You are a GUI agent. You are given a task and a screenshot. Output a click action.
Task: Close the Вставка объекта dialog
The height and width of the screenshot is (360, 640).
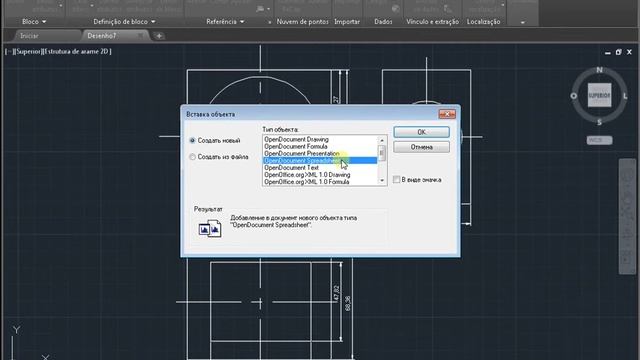point(447,114)
